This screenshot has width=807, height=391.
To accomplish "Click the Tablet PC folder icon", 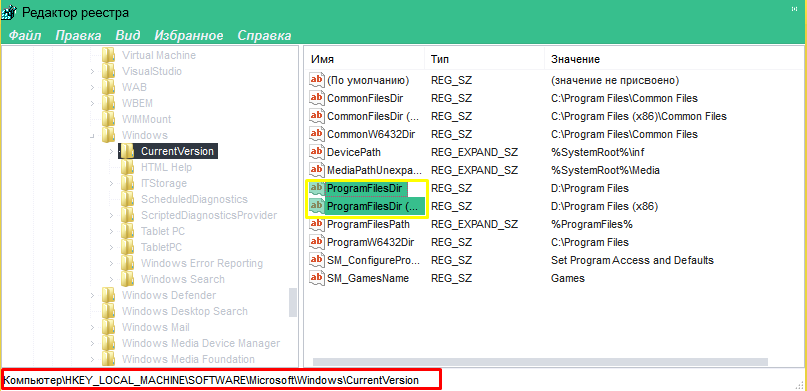I will click(127, 231).
